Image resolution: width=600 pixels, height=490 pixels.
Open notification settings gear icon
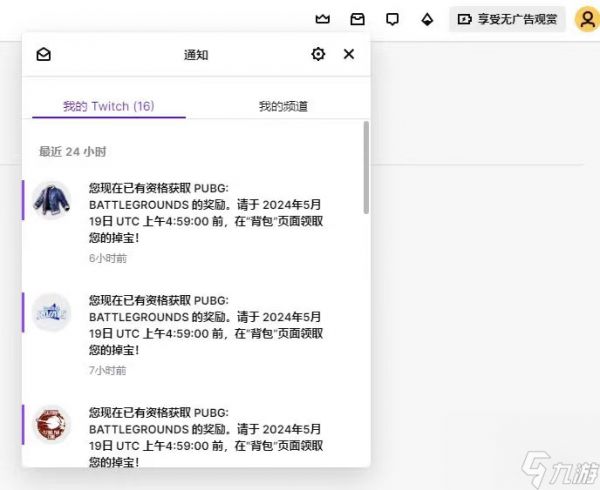click(x=318, y=54)
